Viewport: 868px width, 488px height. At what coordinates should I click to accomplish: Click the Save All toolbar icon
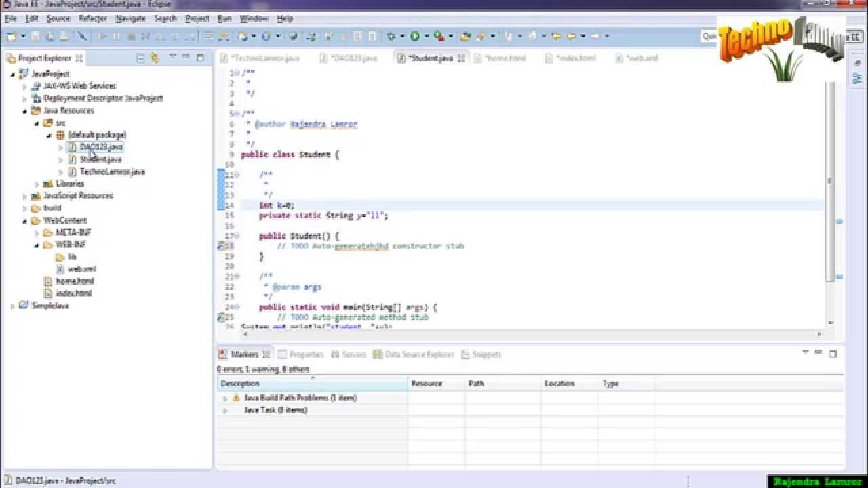(50, 36)
